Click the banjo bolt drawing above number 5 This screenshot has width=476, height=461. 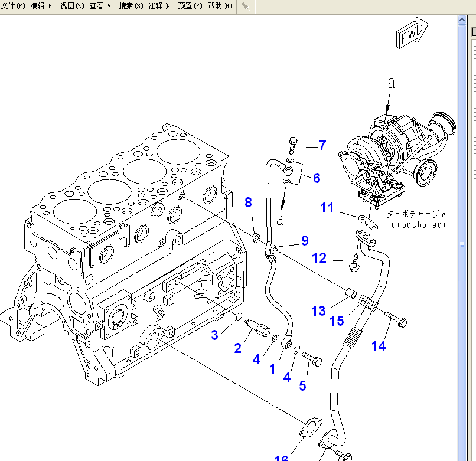312,359
